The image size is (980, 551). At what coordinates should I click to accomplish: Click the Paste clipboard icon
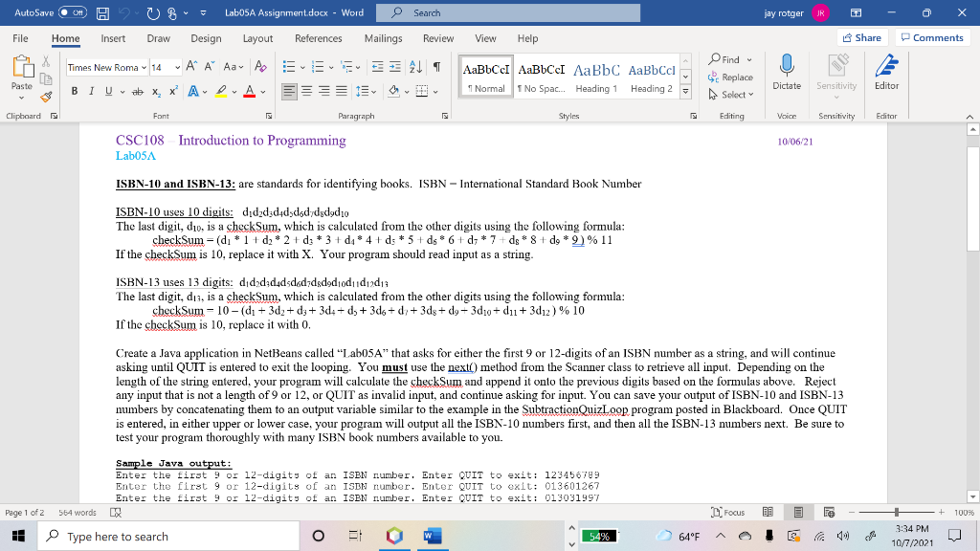(x=22, y=66)
